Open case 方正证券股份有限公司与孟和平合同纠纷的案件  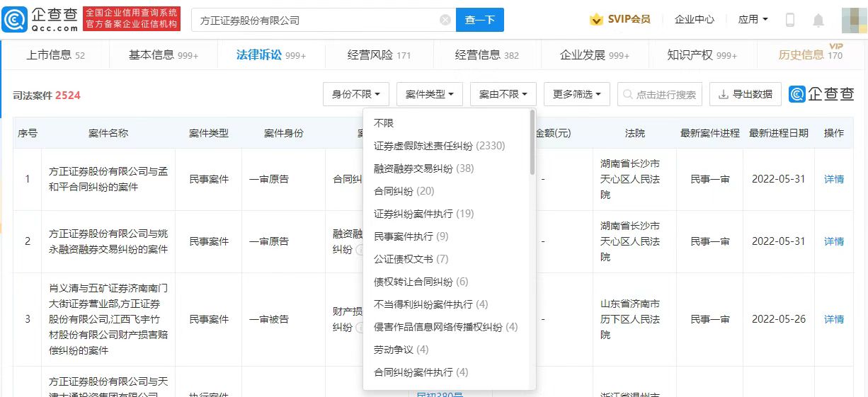pos(108,179)
